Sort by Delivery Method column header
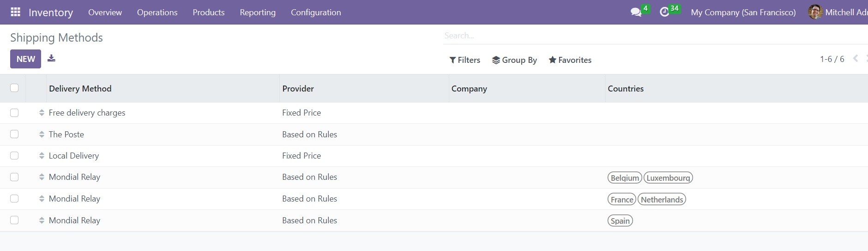 [x=80, y=88]
